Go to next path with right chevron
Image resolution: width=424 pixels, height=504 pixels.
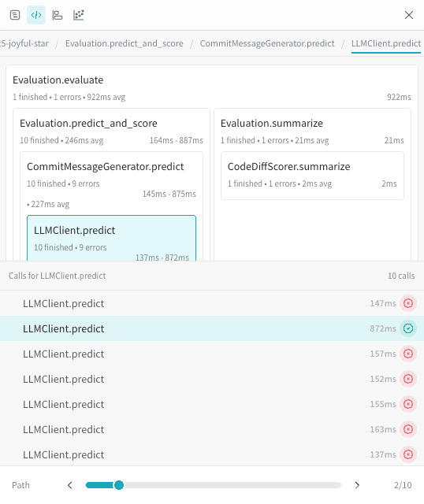pos(357,485)
